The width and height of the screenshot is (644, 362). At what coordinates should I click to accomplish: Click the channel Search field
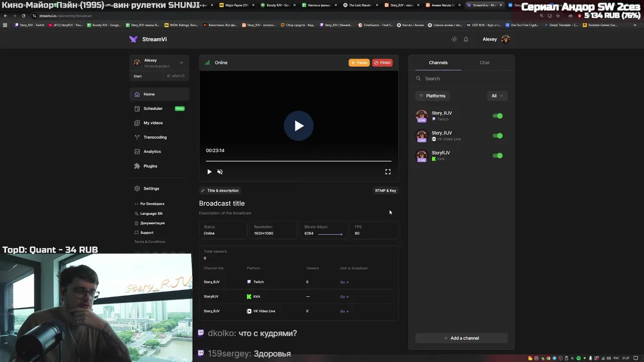pyautogui.click(x=461, y=78)
